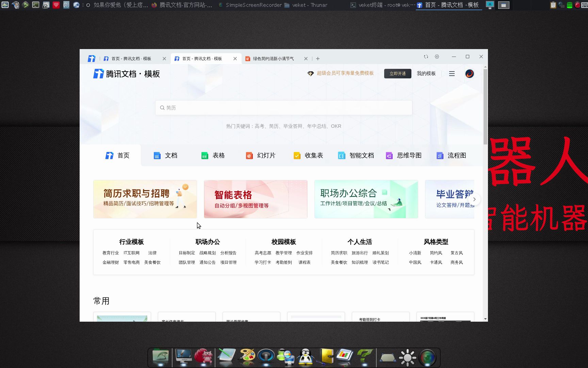Click the Tencent Docs home icon left of the tabs
Screen dimensions: 588x368
pyautogui.click(x=92, y=59)
